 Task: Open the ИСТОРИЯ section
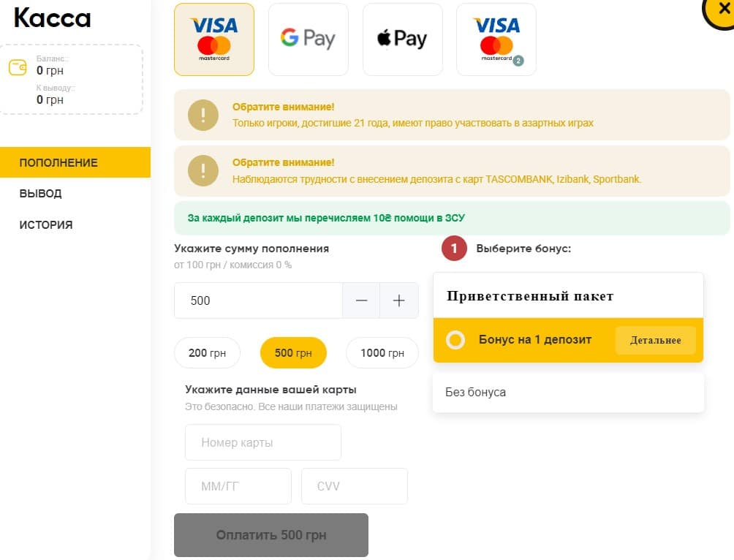click(45, 224)
